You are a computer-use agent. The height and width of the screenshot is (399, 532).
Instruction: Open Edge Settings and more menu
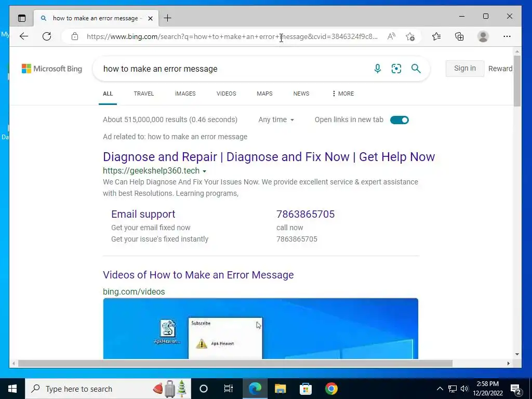(x=507, y=36)
